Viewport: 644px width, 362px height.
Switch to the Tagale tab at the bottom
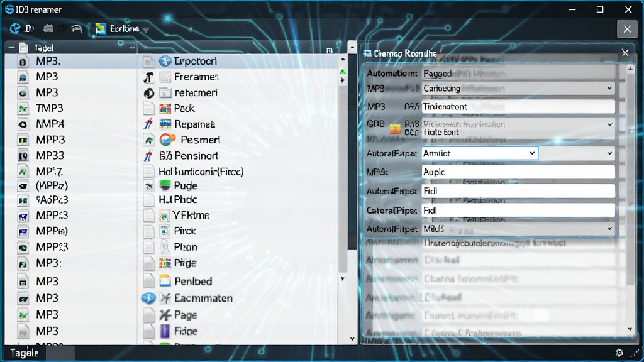coord(25,353)
